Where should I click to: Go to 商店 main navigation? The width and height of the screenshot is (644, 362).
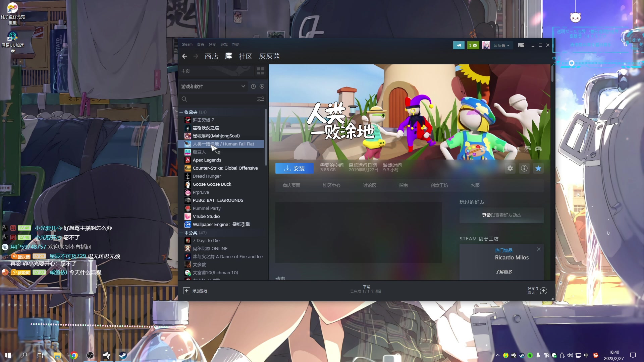pyautogui.click(x=212, y=56)
